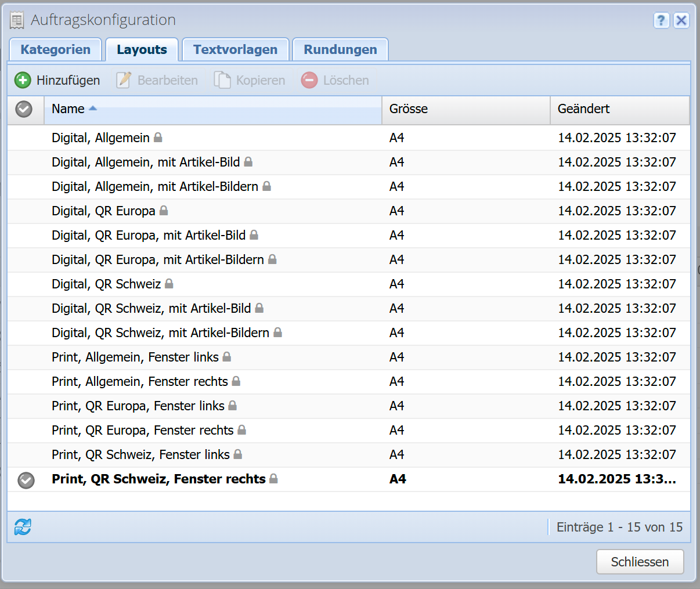Click lock icon beside Digital, Allgemein

158,138
